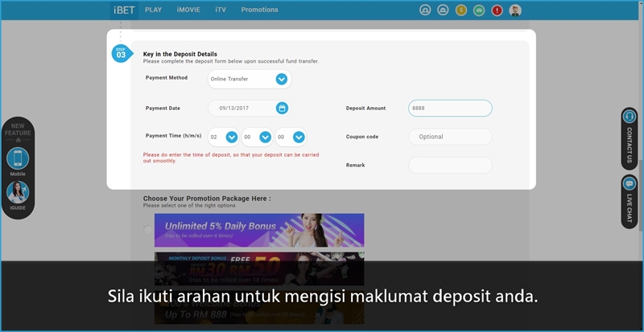Open the Promotions menu

click(259, 10)
